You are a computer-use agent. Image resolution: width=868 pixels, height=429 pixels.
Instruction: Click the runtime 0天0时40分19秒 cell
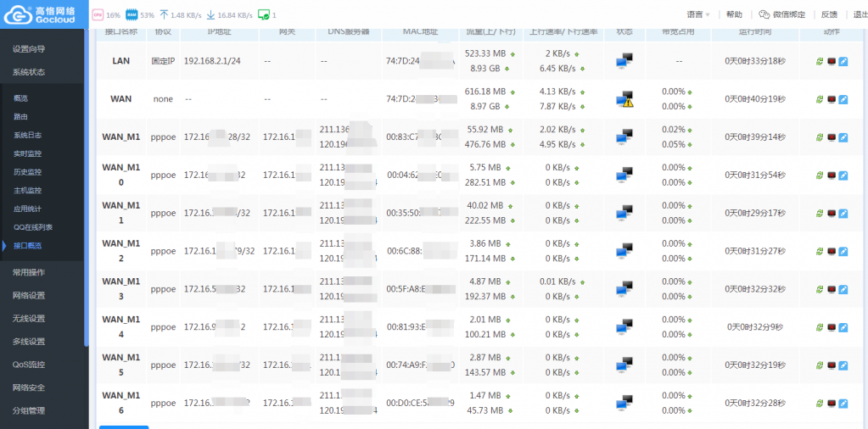tap(755, 99)
